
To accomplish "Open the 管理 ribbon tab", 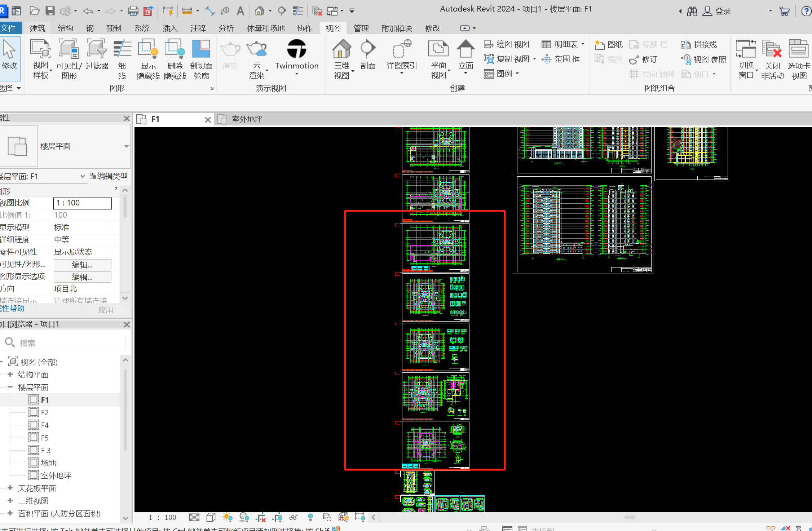I will point(361,28).
